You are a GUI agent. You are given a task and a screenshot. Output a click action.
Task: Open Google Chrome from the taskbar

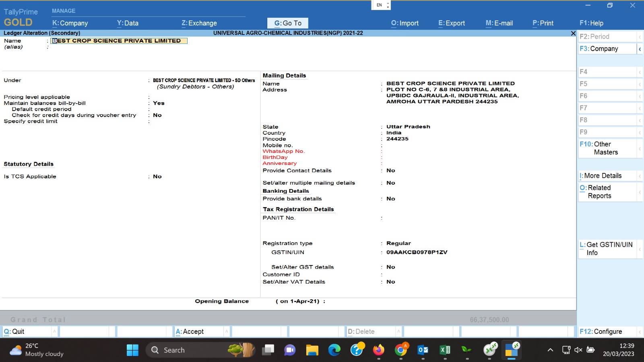400,350
